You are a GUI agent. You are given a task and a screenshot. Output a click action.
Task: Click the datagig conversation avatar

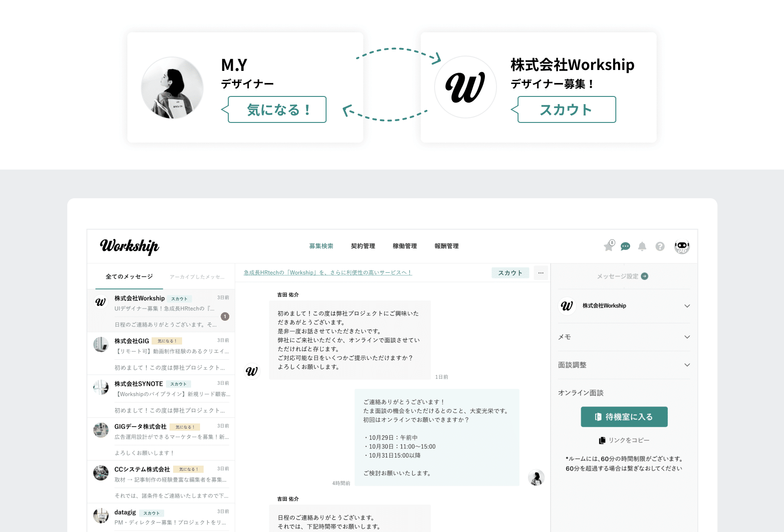(x=101, y=515)
